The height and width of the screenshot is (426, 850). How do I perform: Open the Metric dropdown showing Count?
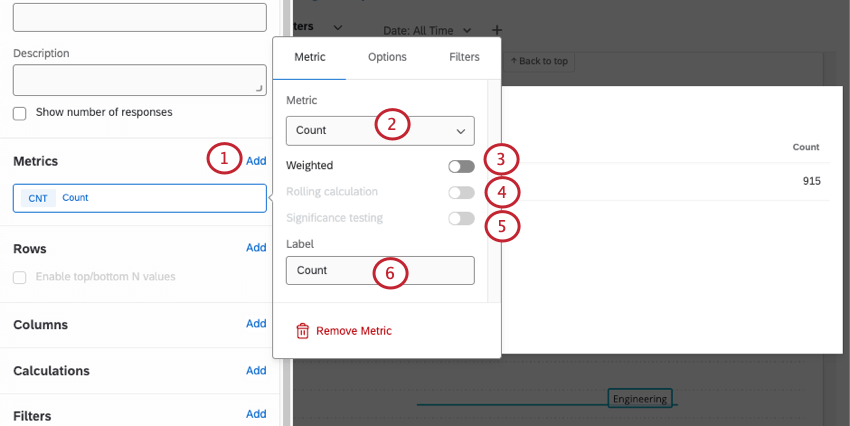tap(380, 131)
